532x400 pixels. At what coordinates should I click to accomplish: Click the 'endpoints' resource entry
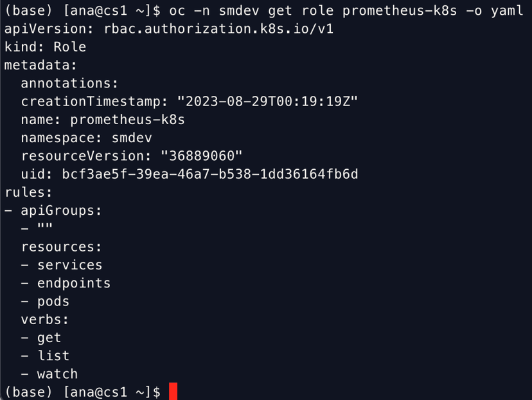pos(74,283)
